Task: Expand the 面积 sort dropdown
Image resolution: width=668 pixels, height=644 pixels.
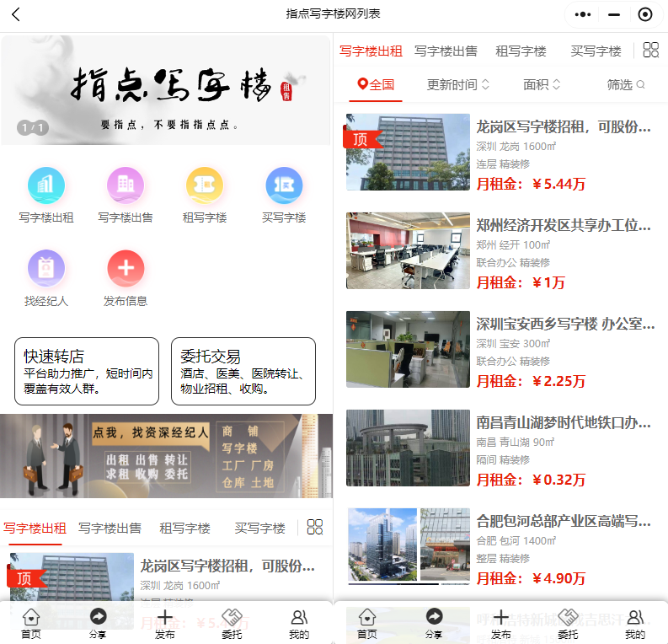Action: coord(542,84)
